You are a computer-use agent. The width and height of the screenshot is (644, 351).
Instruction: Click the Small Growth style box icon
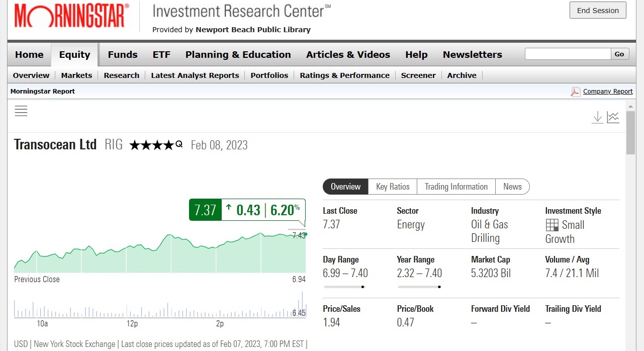[x=552, y=225]
